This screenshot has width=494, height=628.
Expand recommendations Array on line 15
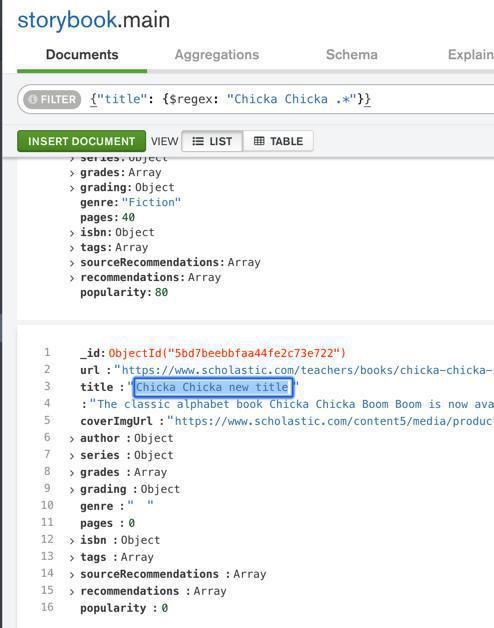(x=72, y=592)
